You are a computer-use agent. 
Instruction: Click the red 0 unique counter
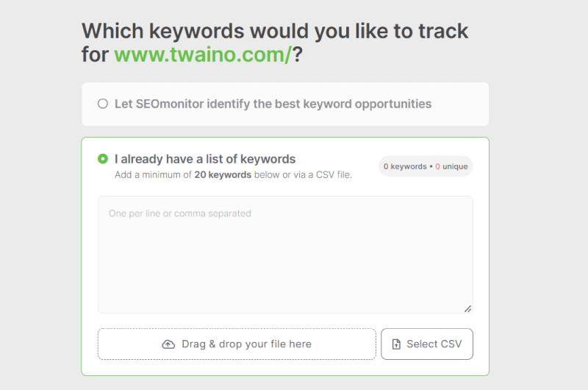click(x=451, y=166)
